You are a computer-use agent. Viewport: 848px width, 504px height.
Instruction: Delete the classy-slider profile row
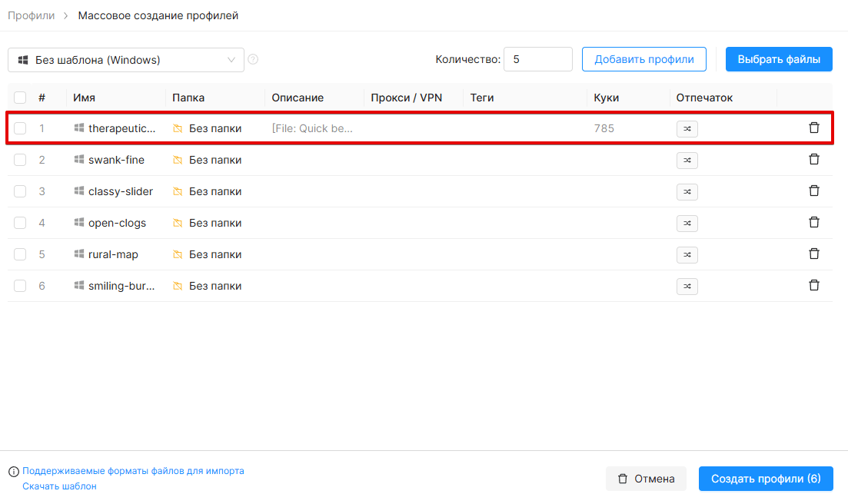(814, 191)
